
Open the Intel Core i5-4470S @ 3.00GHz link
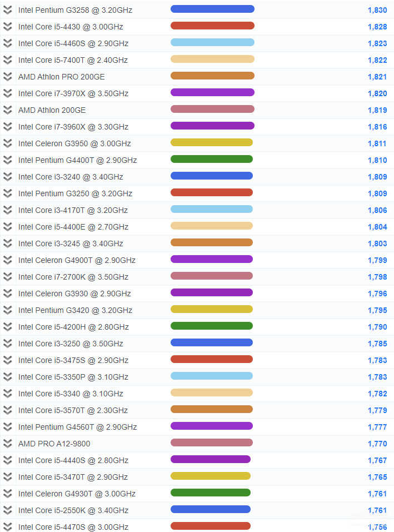pyautogui.click(x=73, y=527)
